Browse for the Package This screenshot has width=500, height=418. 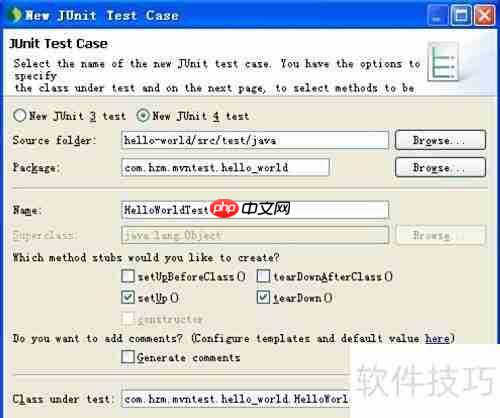[x=440, y=167]
